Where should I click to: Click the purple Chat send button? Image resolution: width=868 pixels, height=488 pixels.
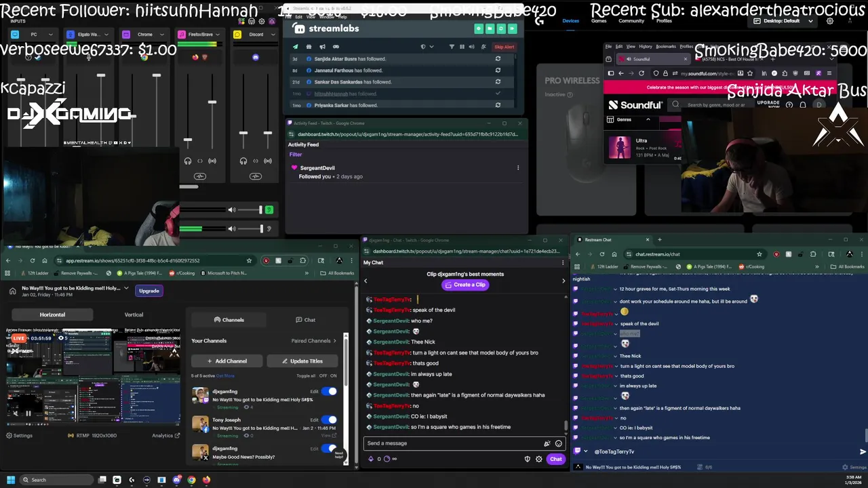[x=556, y=459]
